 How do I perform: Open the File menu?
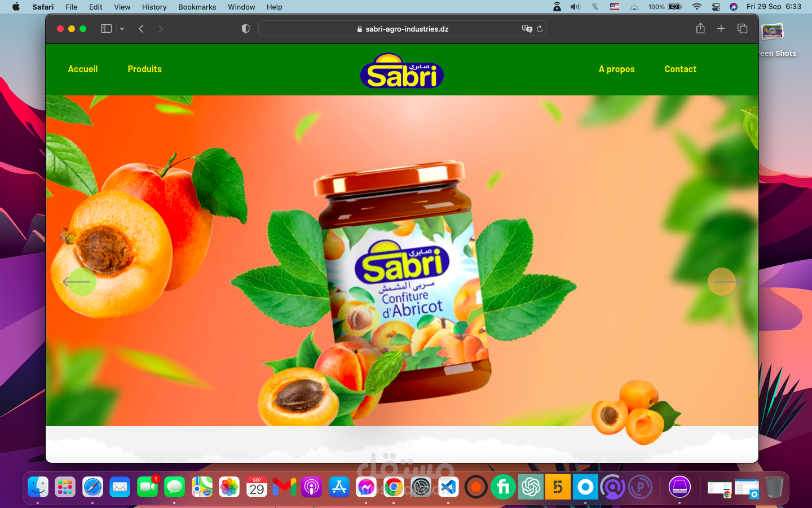point(72,7)
